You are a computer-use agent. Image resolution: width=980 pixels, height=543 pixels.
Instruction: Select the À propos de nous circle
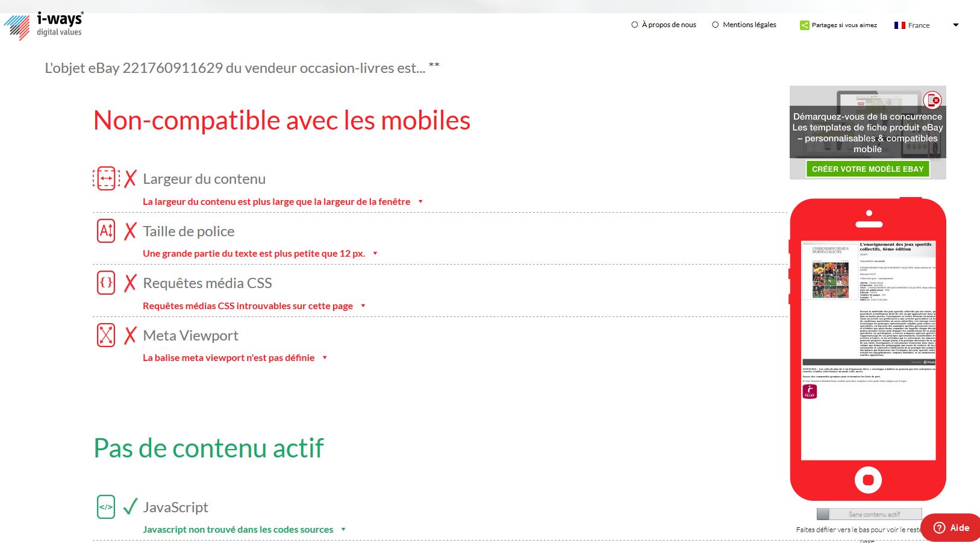click(634, 25)
